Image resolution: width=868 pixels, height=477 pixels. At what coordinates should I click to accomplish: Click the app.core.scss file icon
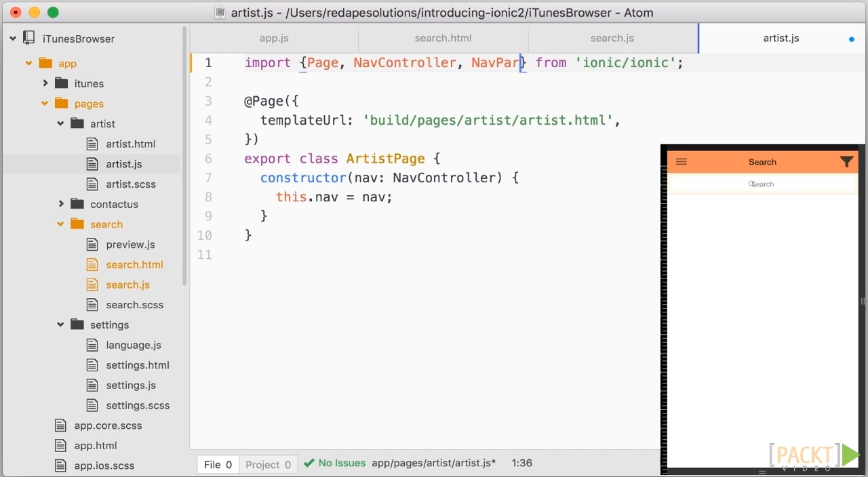(61, 426)
